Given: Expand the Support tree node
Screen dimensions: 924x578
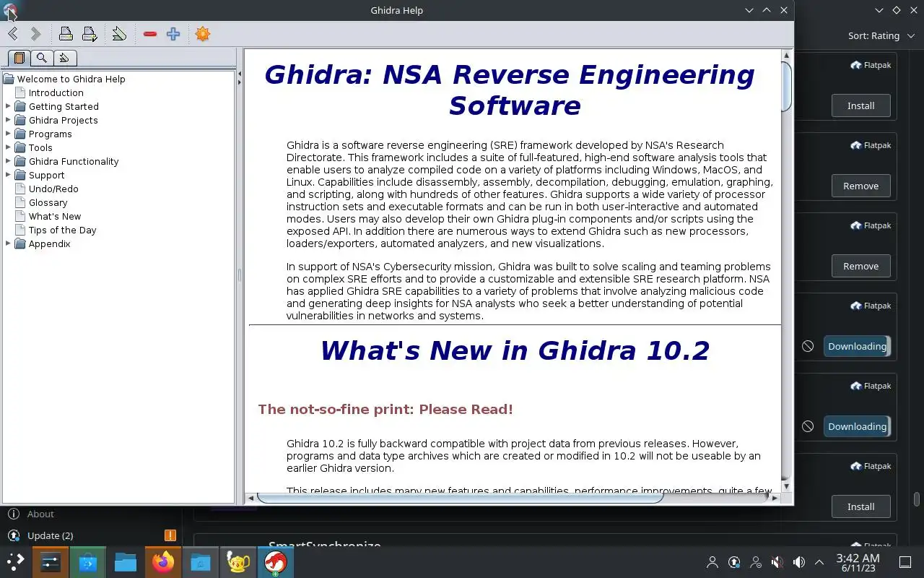Looking at the screenshot, I should [8, 175].
